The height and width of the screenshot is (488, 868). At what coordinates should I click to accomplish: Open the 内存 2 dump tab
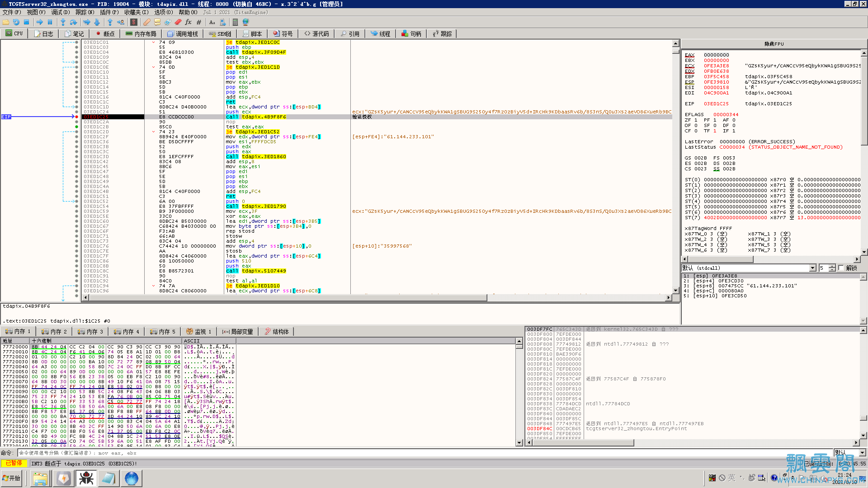point(54,332)
